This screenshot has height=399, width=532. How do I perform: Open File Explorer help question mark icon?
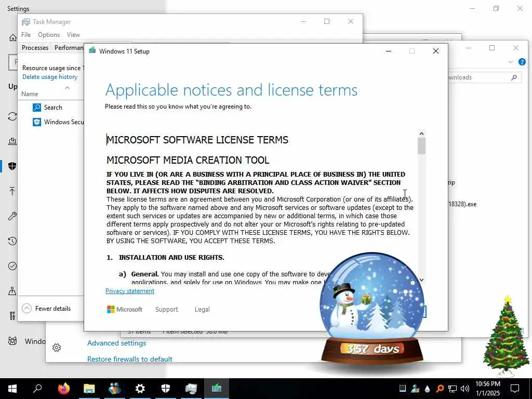pyautogui.click(x=522, y=62)
